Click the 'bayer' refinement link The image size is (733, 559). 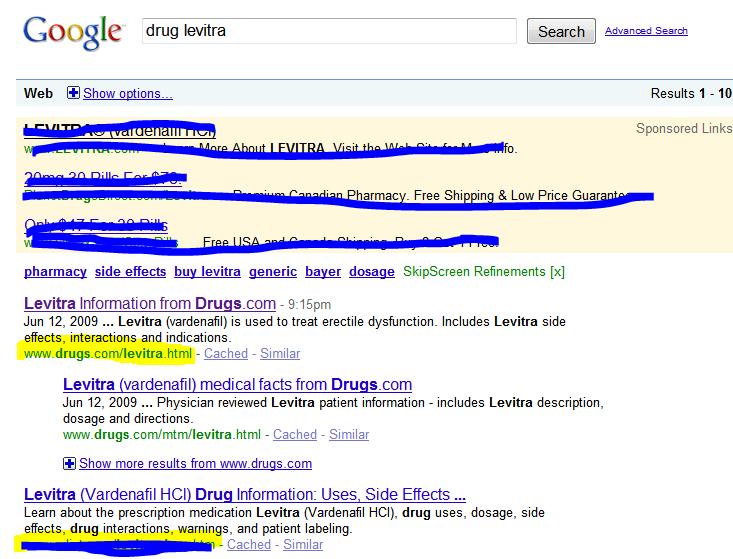pyautogui.click(x=323, y=272)
